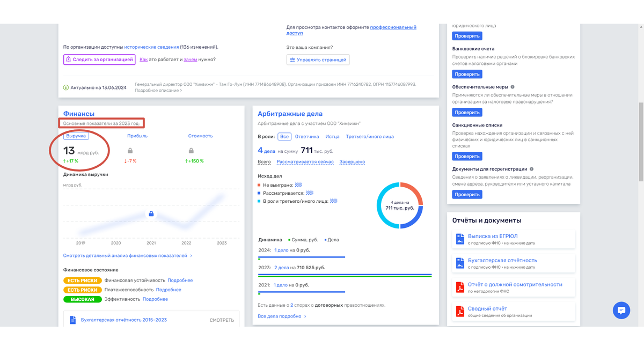Select the Выручка finance tab
The image size is (644, 362).
[x=76, y=136]
